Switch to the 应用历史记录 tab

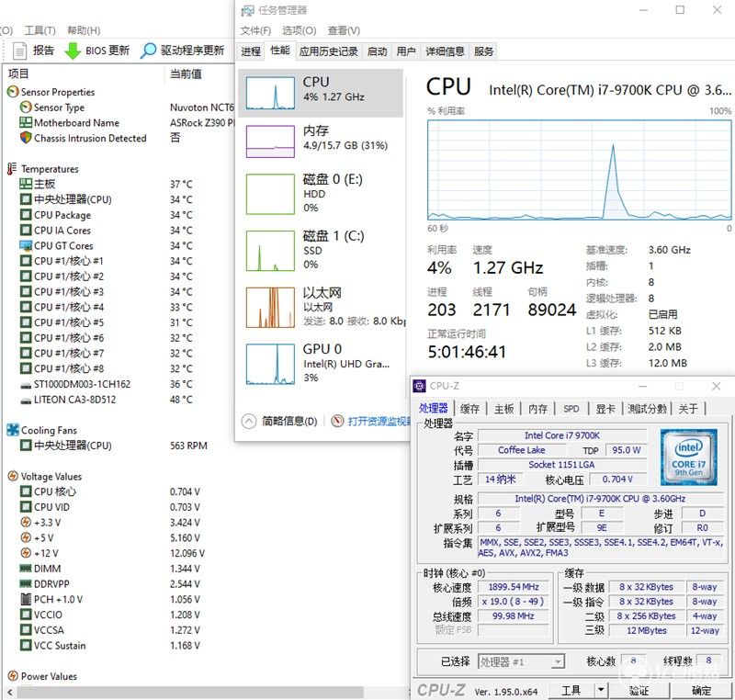coord(329,51)
